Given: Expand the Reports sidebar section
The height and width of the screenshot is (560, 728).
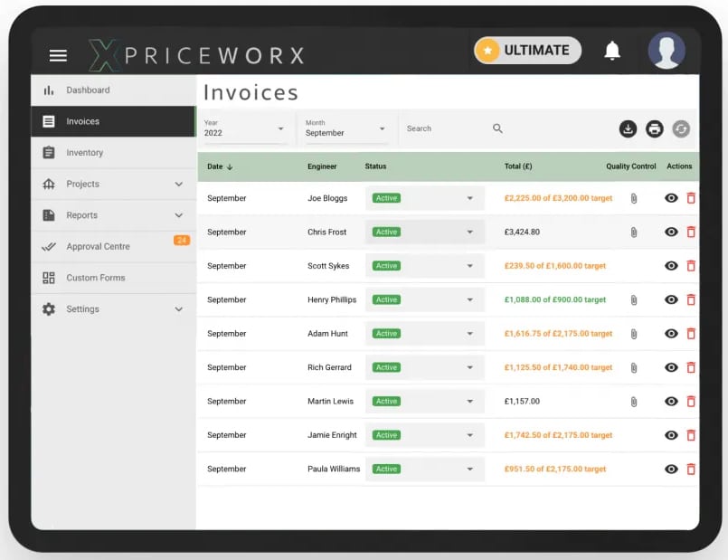Looking at the screenshot, I should [81, 215].
